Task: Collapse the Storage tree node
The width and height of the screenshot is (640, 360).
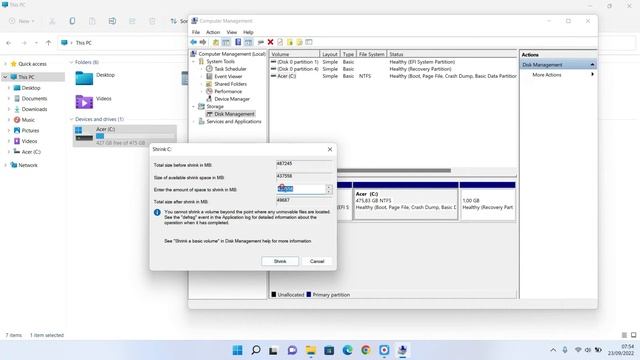Action: 194,107
